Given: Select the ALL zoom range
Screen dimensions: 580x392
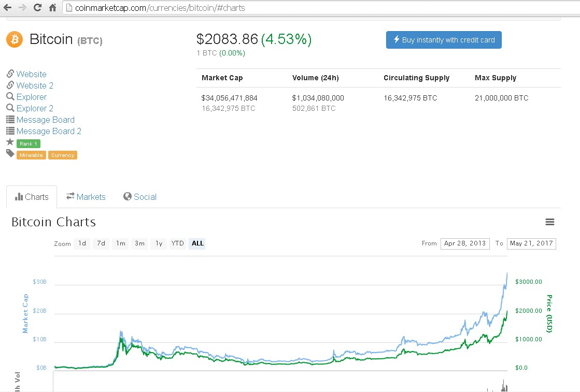Looking at the screenshot, I should point(197,243).
